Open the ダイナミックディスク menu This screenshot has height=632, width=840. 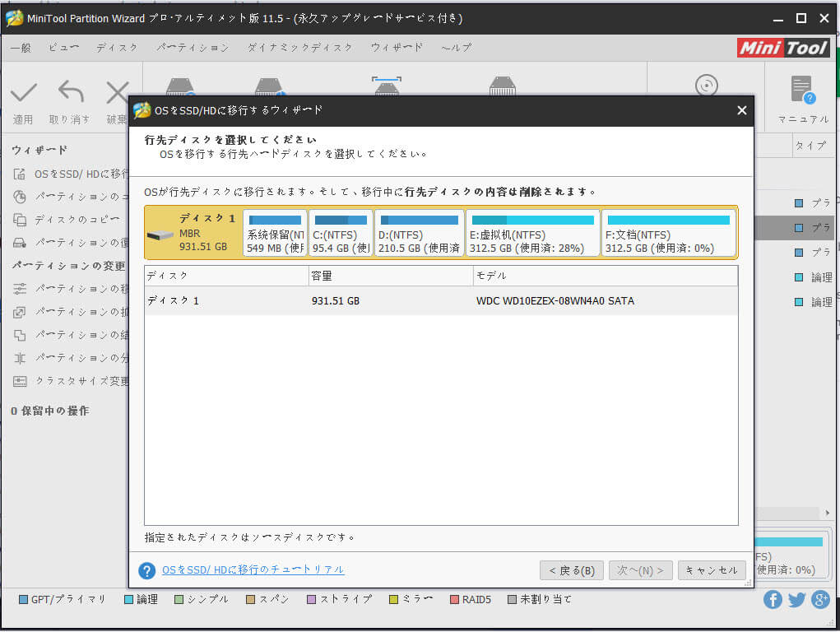300,48
